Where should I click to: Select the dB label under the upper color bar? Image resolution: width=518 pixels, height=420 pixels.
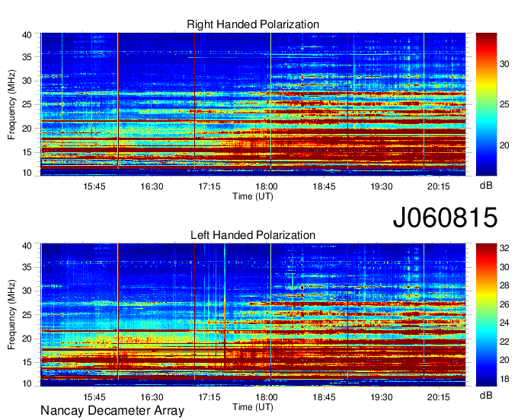coord(486,185)
